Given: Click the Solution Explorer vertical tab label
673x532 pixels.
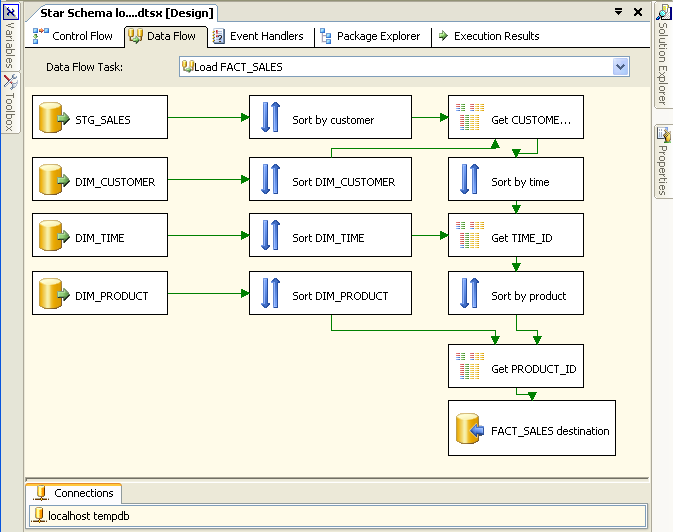Looking at the screenshot, I should click(x=663, y=64).
